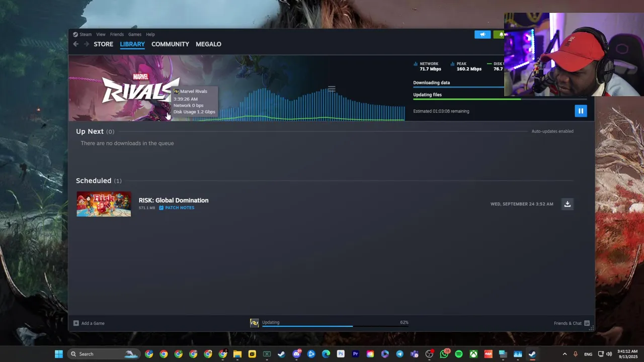Open the clock showing 3:41:12 AM

pyautogui.click(x=627, y=354)
